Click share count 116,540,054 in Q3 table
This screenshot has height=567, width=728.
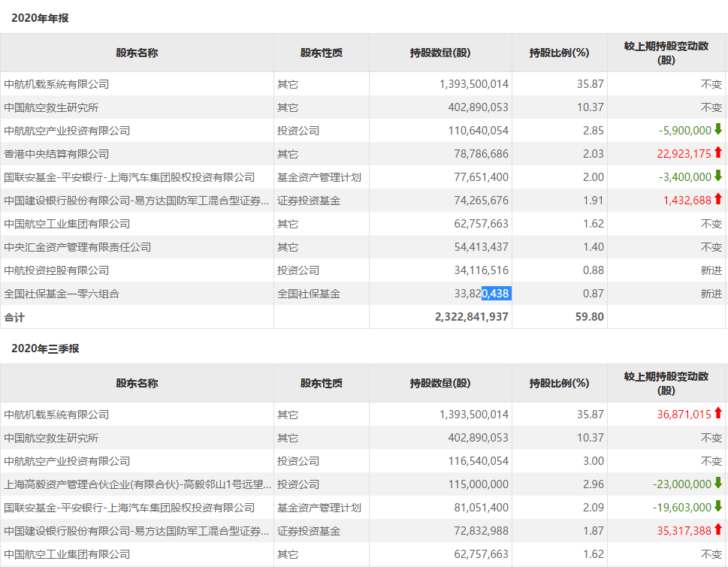tap(479, 461)
